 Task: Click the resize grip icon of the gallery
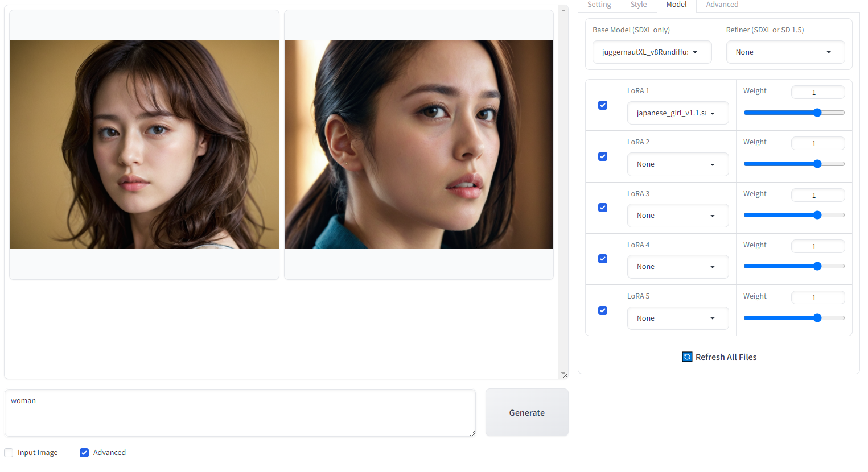[x=564, y=375]
